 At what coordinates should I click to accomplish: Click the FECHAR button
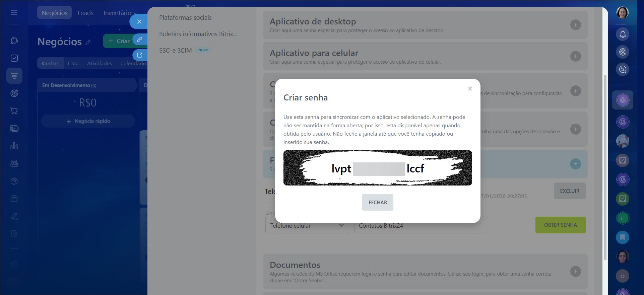pos(378,202)
